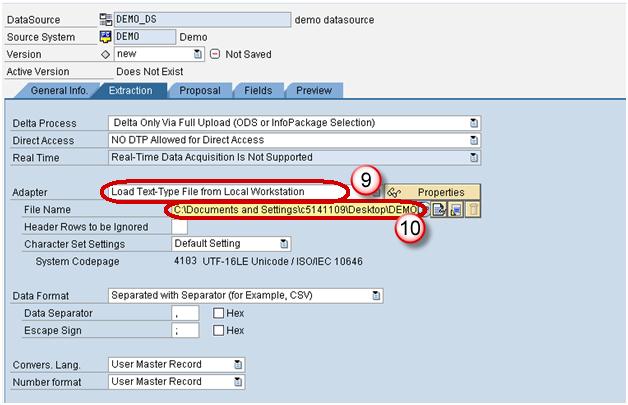The width and height of the screenshot is (628, 405).
Task: Click the red Not Saved status icon
Action: pyautogui.click(x=215, y=54)
